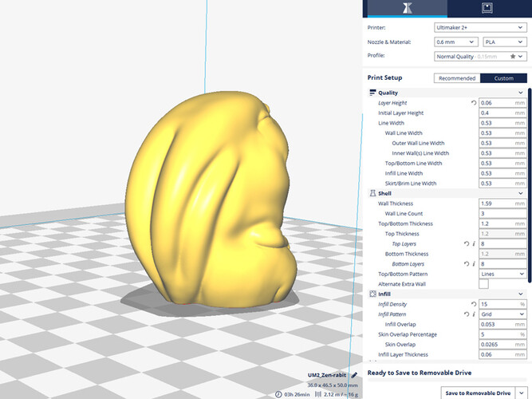Collapse the Infill section chevron
This screenshot has width=532, height=399.
[521, 294]
